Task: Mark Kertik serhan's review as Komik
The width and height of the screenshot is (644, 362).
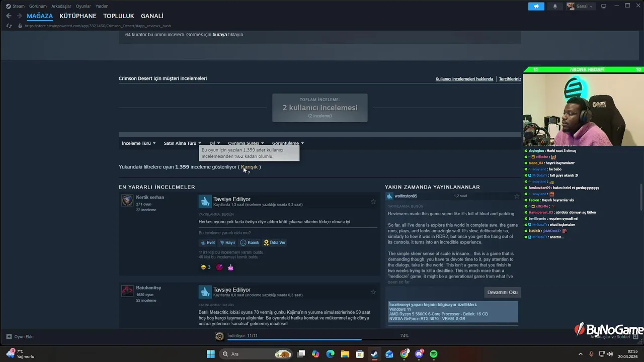Action: coord(250,242)
